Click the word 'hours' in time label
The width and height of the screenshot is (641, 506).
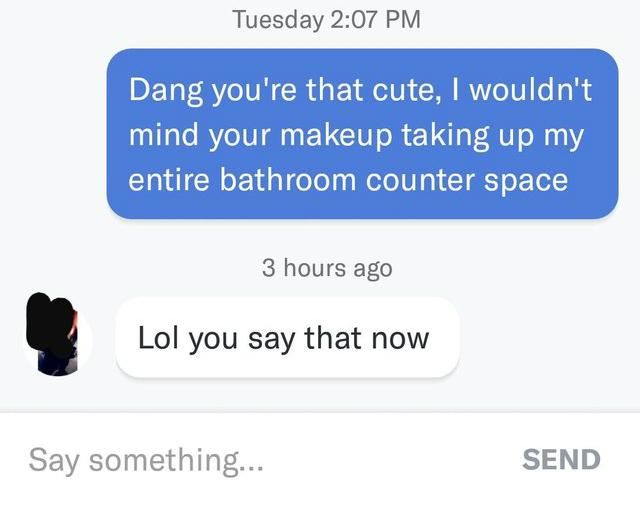click(x=315, y=268)
